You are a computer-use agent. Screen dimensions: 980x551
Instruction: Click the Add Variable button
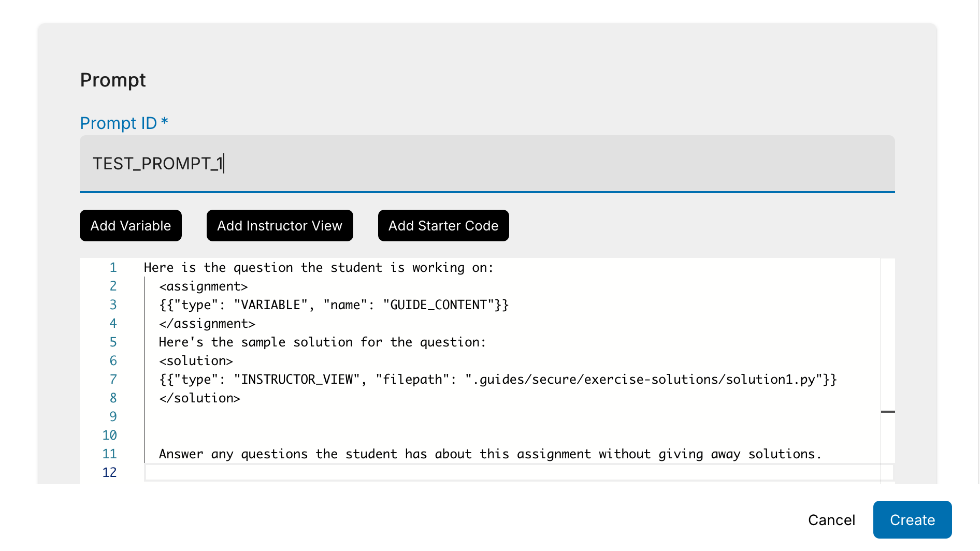[130, 225]
